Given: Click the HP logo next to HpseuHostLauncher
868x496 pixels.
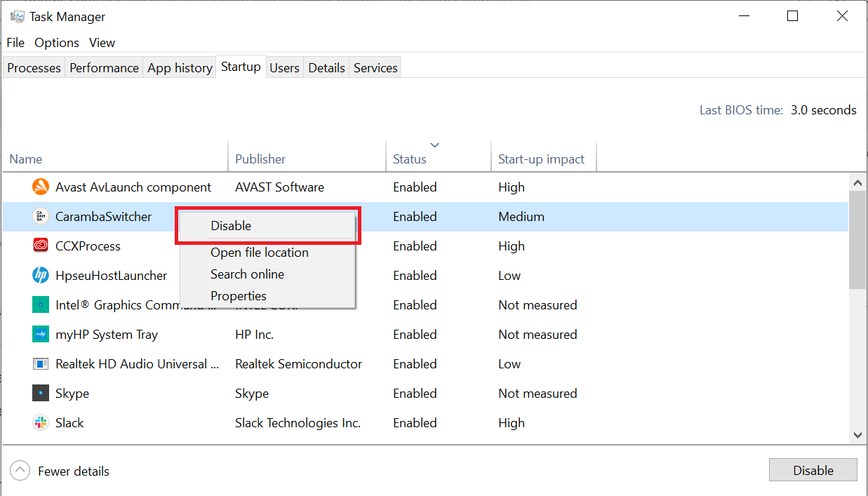Looking at the screenshot, I should click(x=40, y=275).
